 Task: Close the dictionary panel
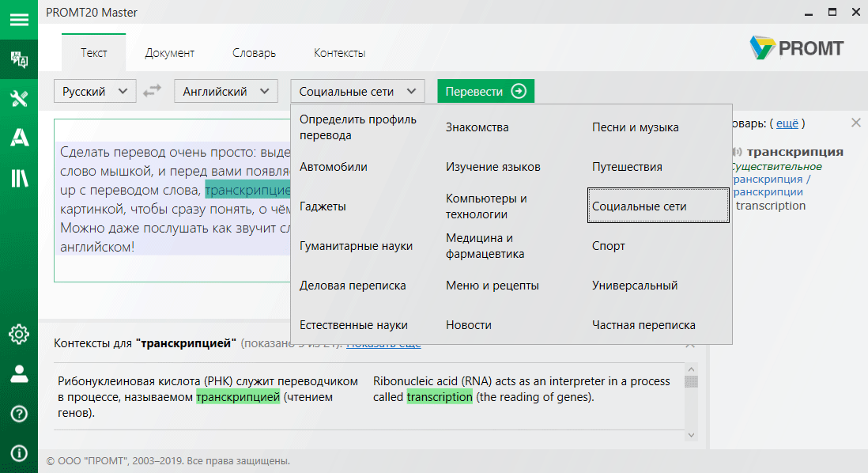click(856, 123)
